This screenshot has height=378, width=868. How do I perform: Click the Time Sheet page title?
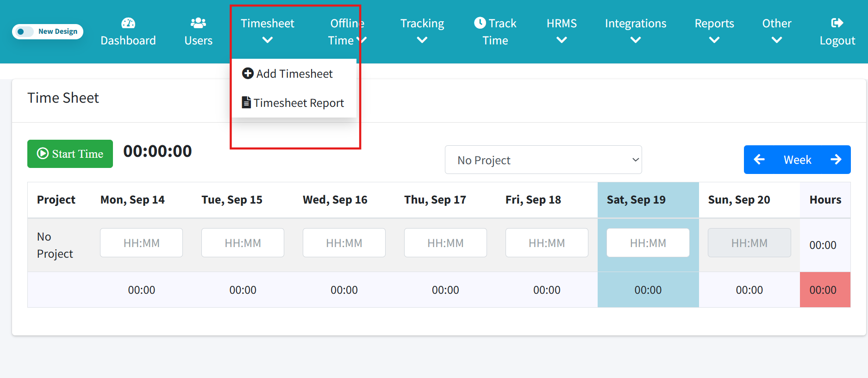tap(63, 98)
